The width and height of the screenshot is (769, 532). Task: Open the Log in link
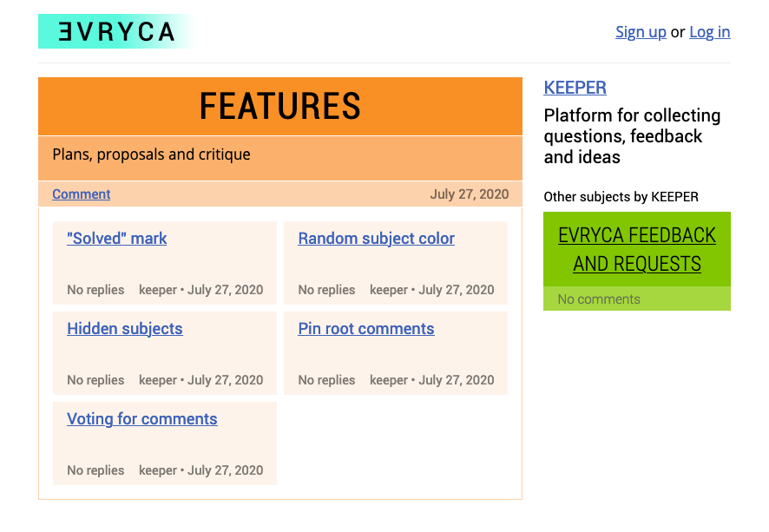[x=710, y=32]
